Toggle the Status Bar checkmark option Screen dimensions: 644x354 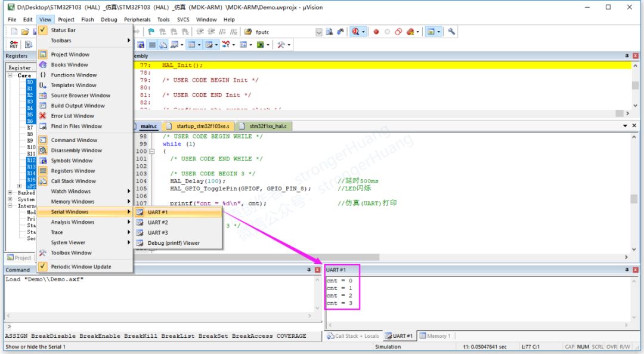pos(63,30)
